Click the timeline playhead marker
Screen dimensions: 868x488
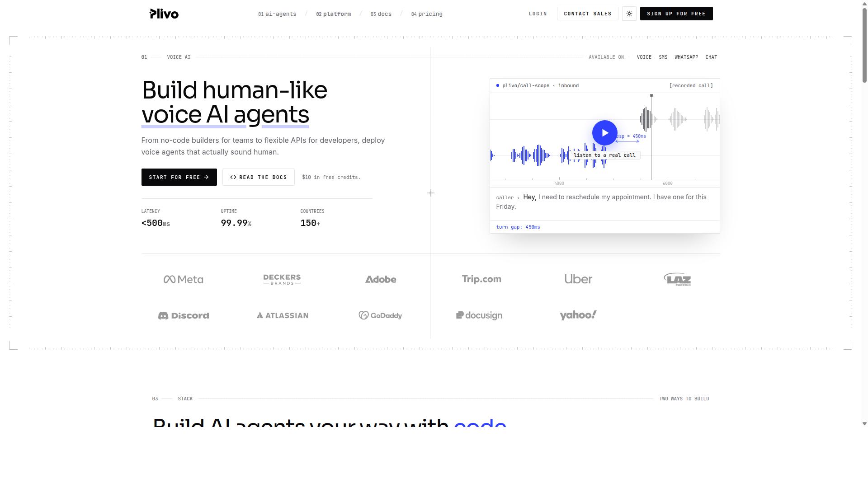pos(651,95)
